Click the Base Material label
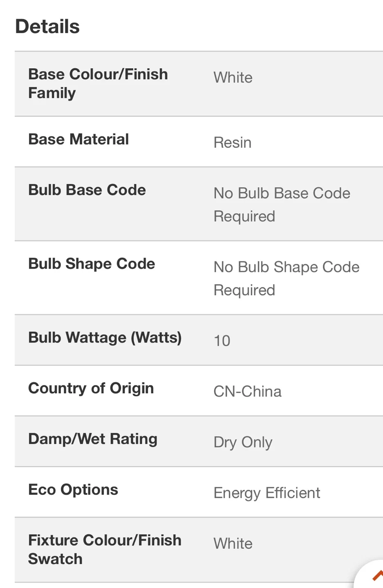Image resolution: width=383 pixels, height=588 pixels. pos(78,139)
